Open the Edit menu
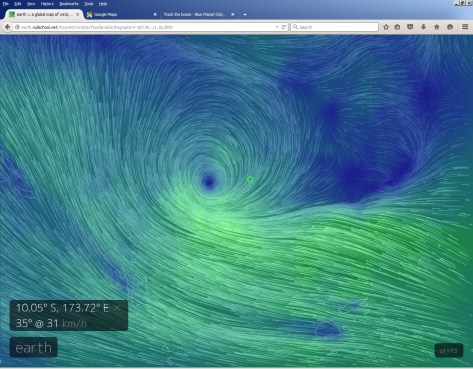The width and height of the screenshot is (473, 369). [x=18, y=4]
